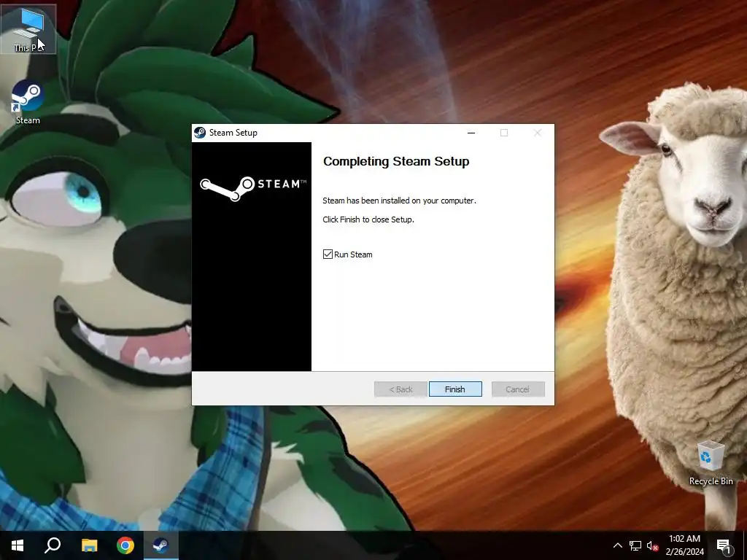Image resolution: width=747 pixels, height=560 pixels.
Task: Launch Google Chrome from the taskbar
Action: pos(125,545)
